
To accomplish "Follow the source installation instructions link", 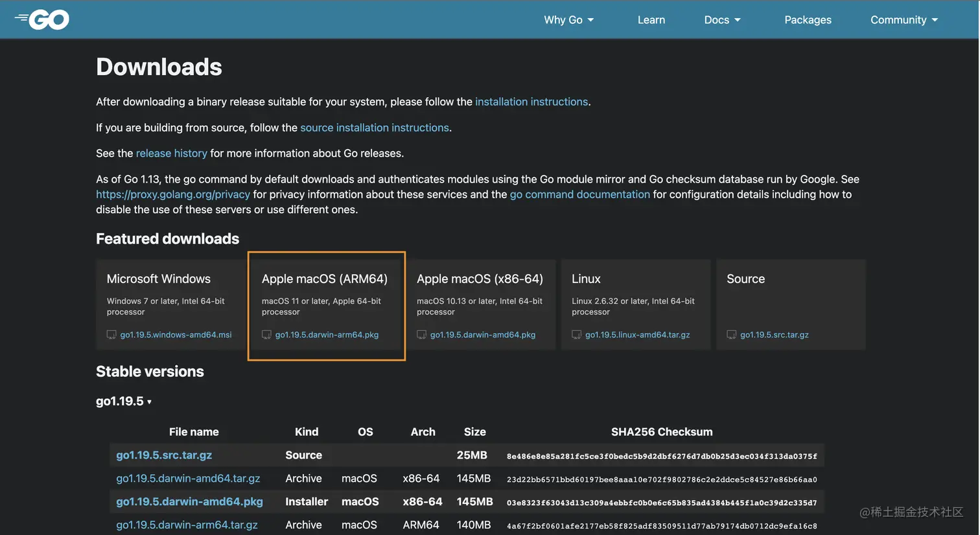I will coord(374,128).
